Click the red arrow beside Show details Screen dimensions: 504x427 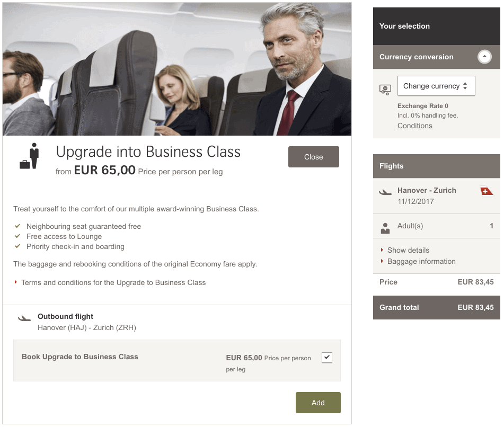[382, 250]
